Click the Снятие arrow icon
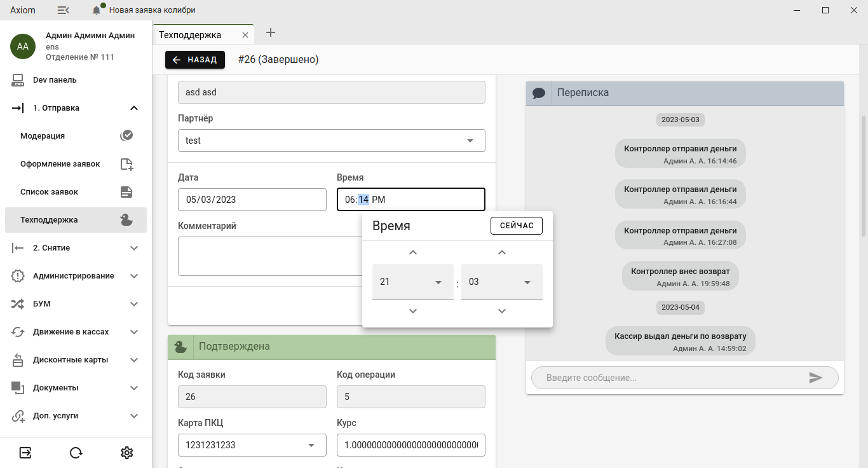This screenshot has height=468, width=868. 18,248
